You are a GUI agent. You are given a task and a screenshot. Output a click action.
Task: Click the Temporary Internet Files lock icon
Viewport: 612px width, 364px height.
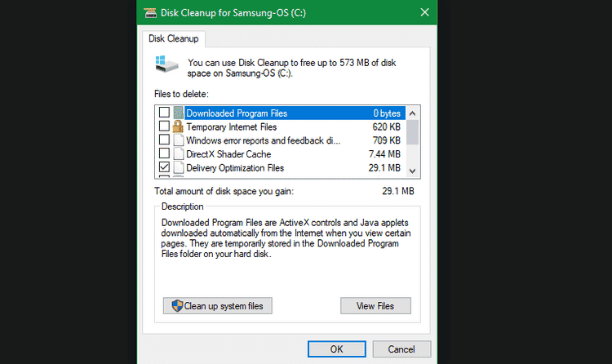pyautogui.click(x=178, y=127)
